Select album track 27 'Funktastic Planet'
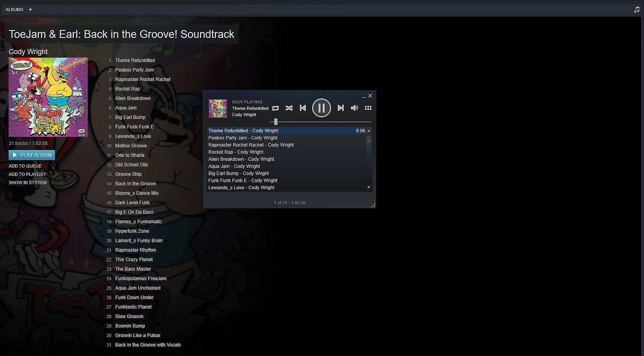644x356 pixels. pyautogui.click(x=133, y=307)
